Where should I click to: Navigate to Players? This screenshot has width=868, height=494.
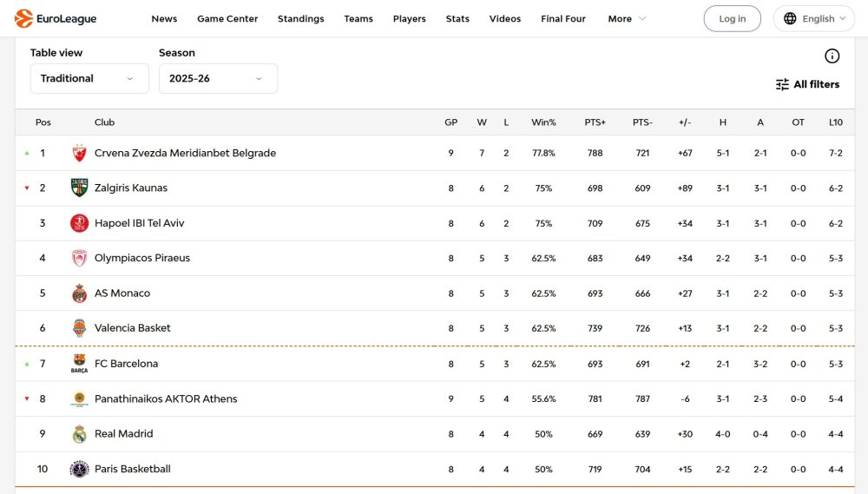click(x=409, y=18)
